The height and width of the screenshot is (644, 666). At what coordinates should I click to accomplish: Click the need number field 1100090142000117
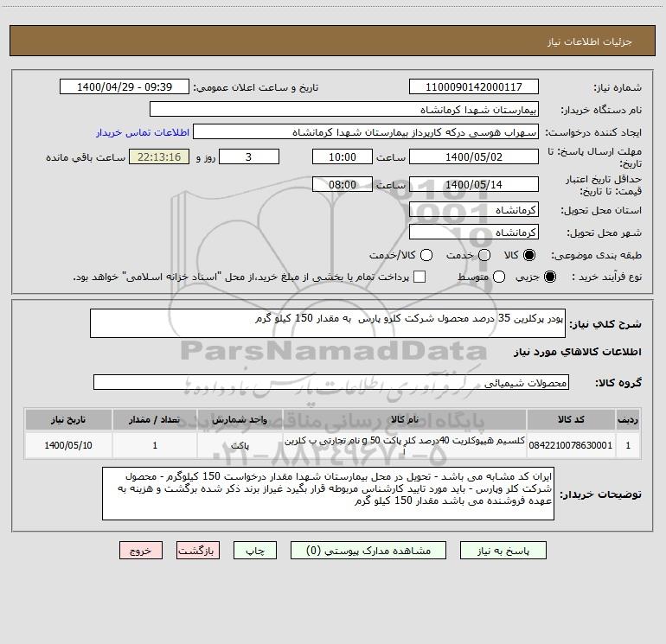click(474, 87)
